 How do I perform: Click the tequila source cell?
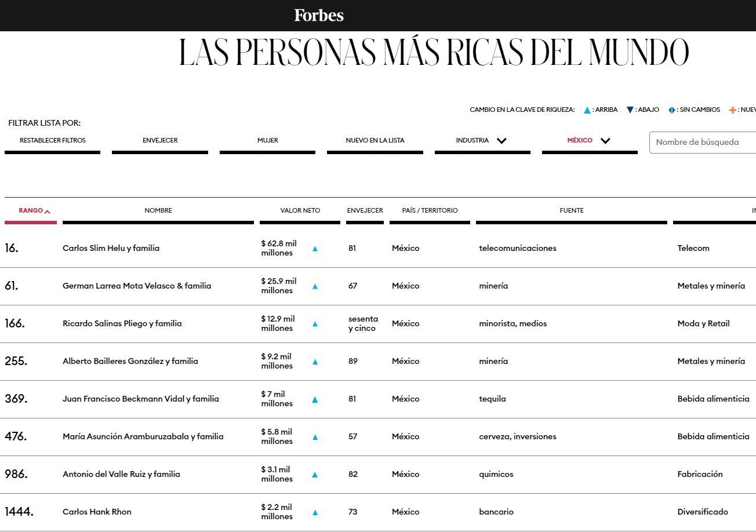tap(493, 399)
